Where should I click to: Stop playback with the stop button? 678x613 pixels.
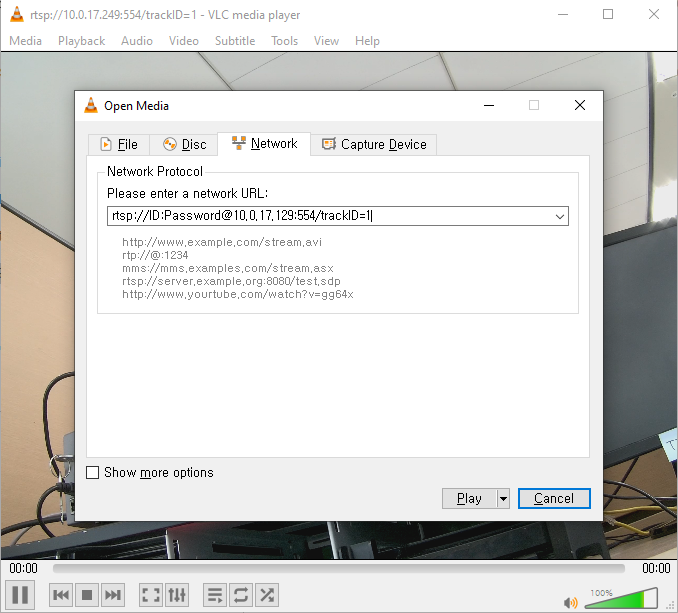pos(87,595)
